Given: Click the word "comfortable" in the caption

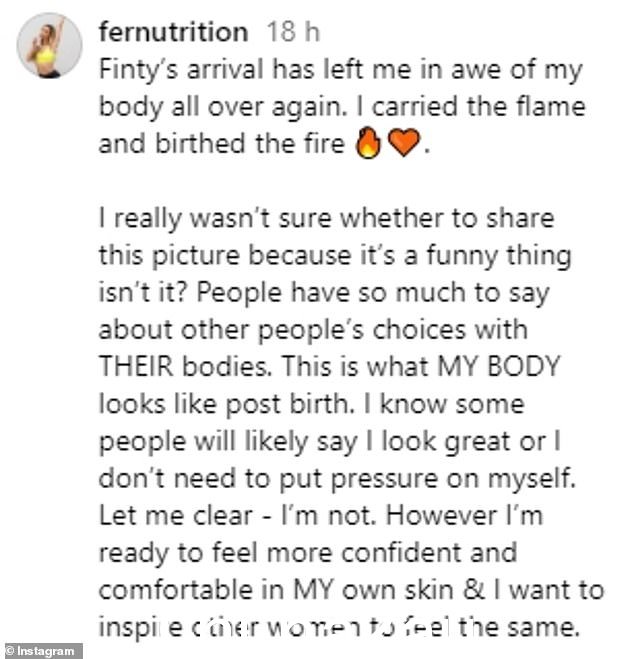Looking at the screenshot, I should [x=176, y=590].
